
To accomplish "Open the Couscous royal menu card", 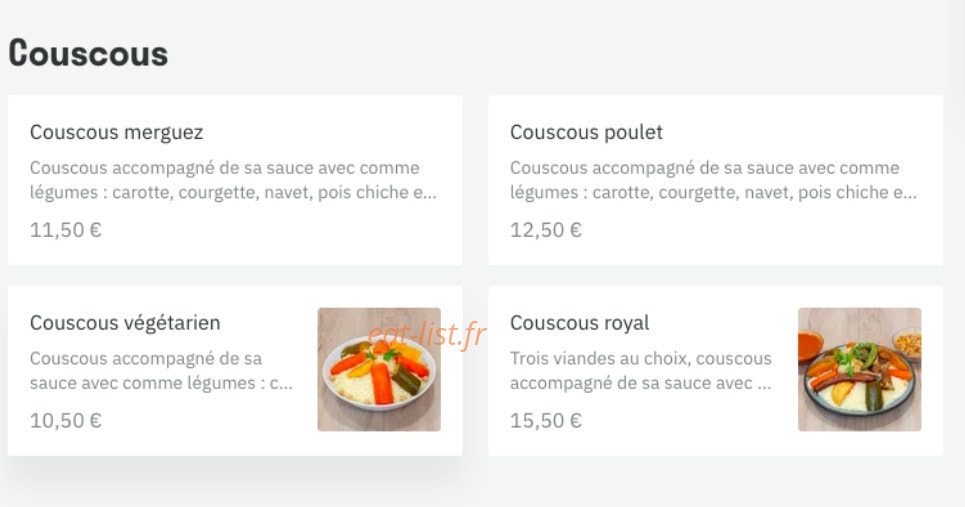I will click(x=716, y=370).
